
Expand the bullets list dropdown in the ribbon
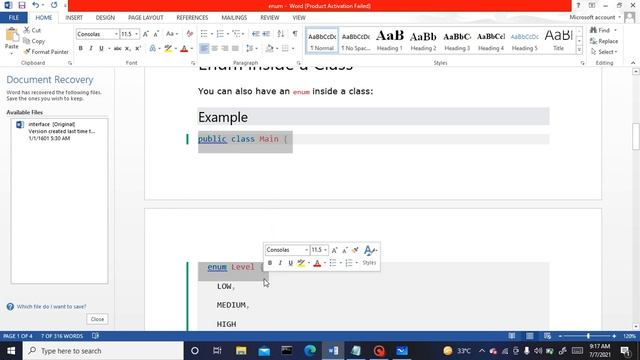212,34
